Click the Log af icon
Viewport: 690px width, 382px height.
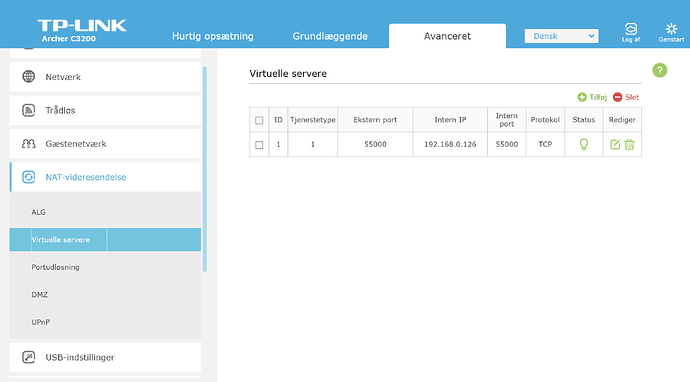[x=631, y=29]
